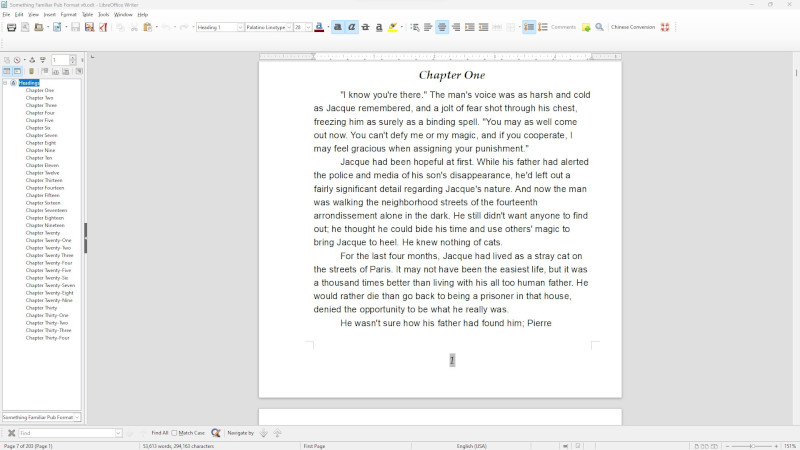800x450 pixels.
Task: Click the Find & Replace icon in find bar
Action: point(216,433)
